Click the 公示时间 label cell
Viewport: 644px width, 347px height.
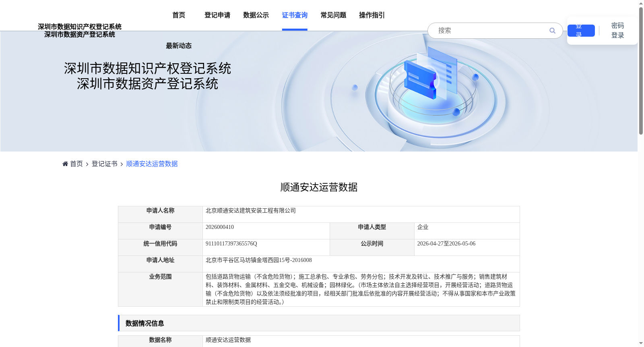(372, 247)
